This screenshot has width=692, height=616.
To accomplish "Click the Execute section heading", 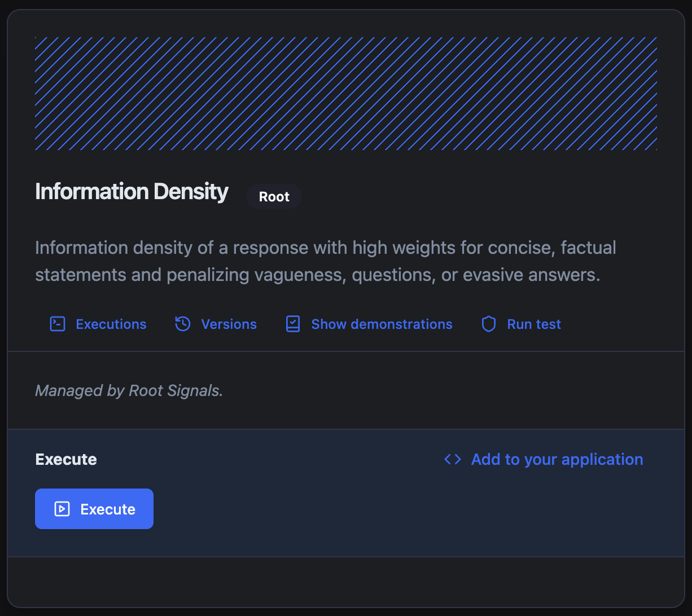I will (66, 459).
